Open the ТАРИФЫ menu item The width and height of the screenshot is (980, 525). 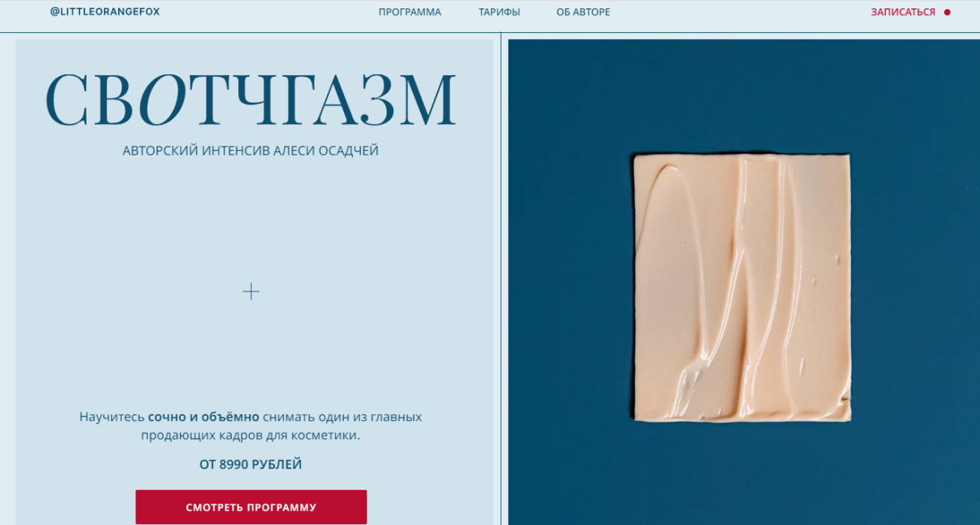(499, 12)
